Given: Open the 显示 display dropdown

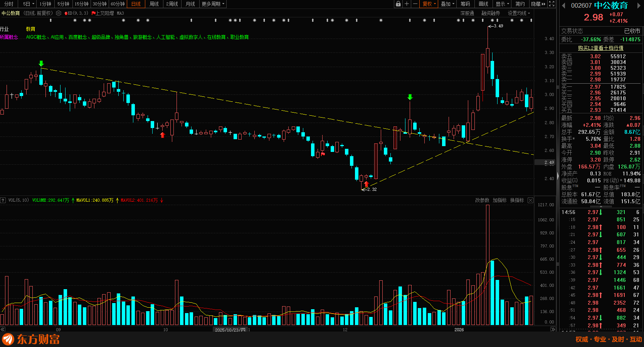Looking at the screenshot, I should click(503, 4).
